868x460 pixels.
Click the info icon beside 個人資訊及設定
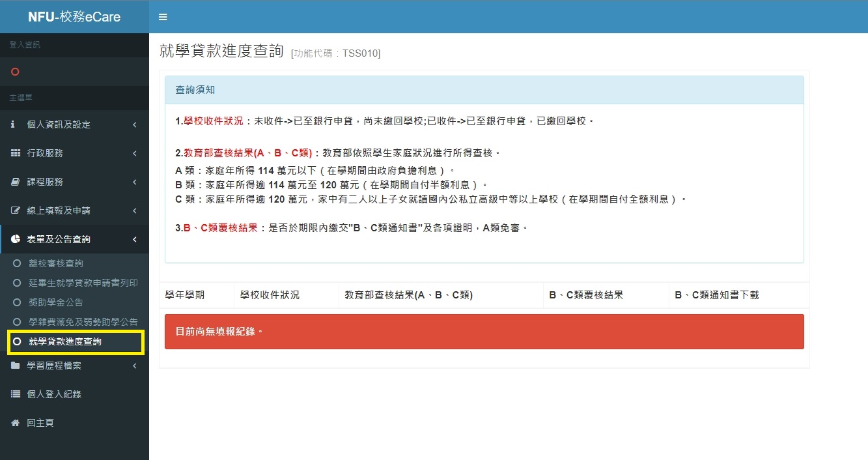coord(14,124)
